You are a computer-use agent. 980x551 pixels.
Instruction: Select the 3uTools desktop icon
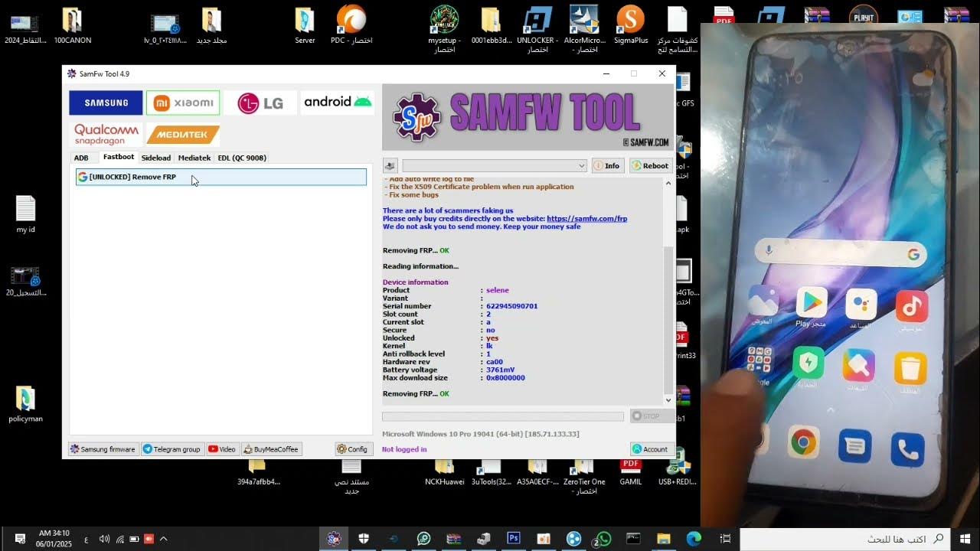[x=491, y=471]
